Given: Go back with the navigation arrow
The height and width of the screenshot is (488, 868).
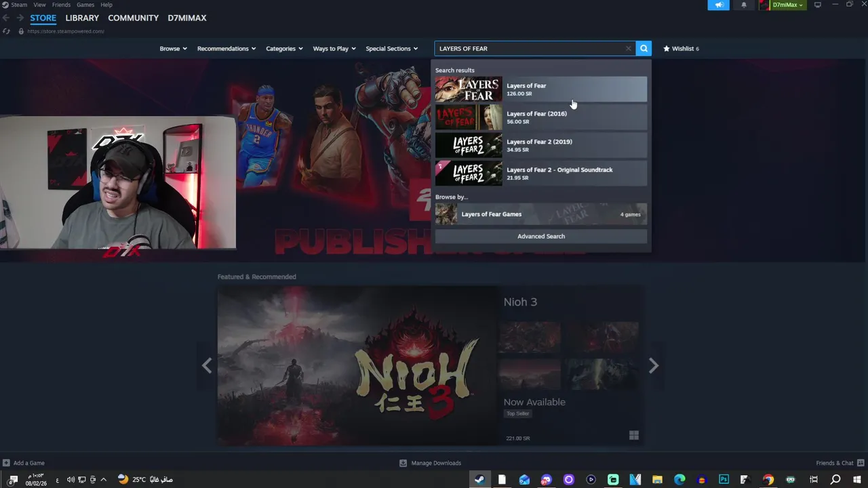Looking at the screenshot, I should [x=6, y=18].
